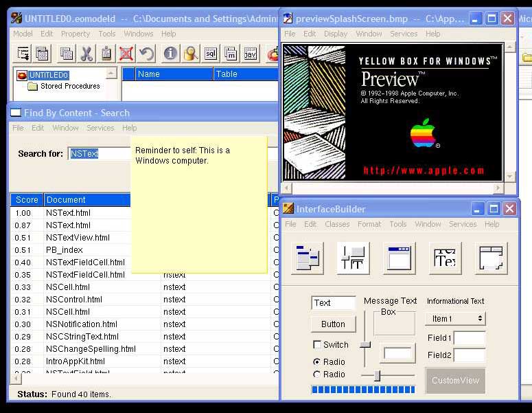Click the sample Button in palette
The image size is (532, 413).
point(333,324)
